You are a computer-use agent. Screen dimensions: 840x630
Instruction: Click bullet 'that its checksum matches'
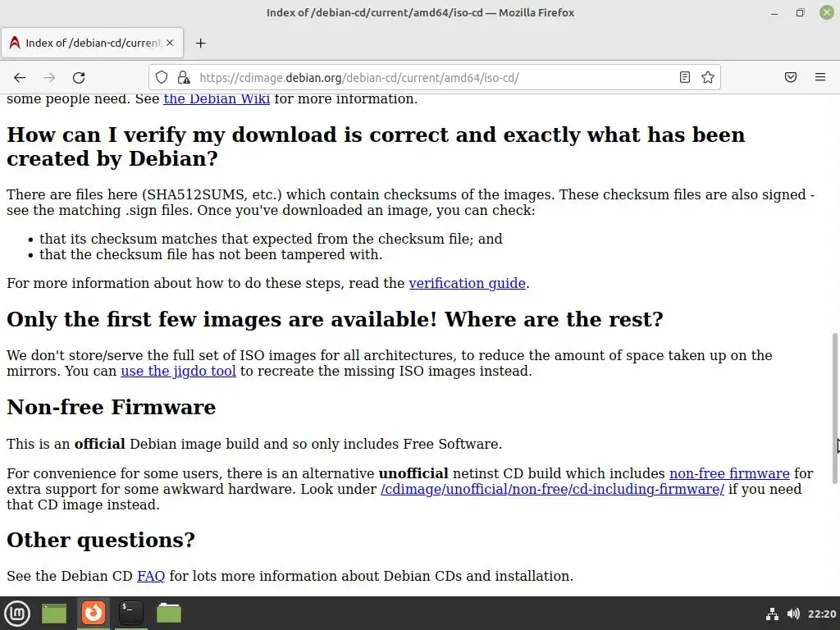pos(271,239)
